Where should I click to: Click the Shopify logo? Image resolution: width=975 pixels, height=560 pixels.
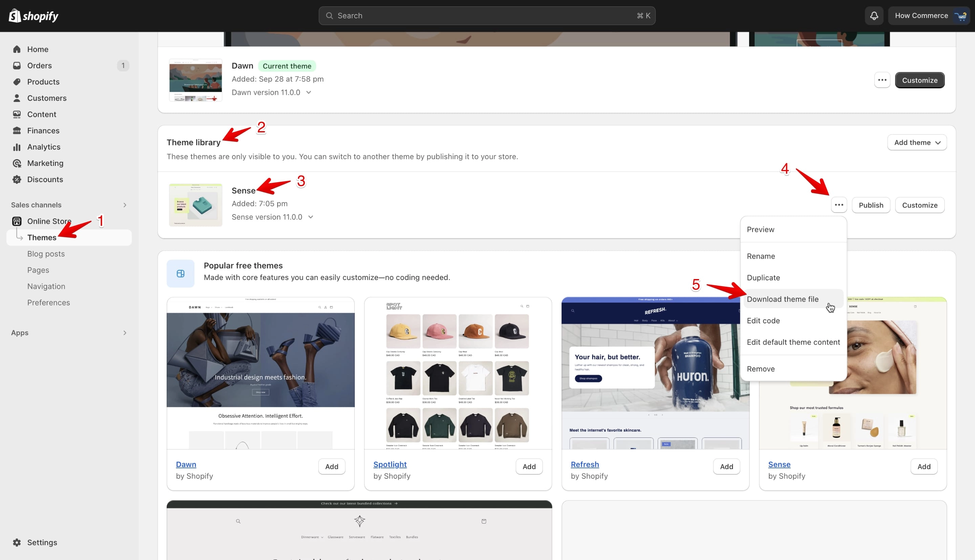pos(34,16)
